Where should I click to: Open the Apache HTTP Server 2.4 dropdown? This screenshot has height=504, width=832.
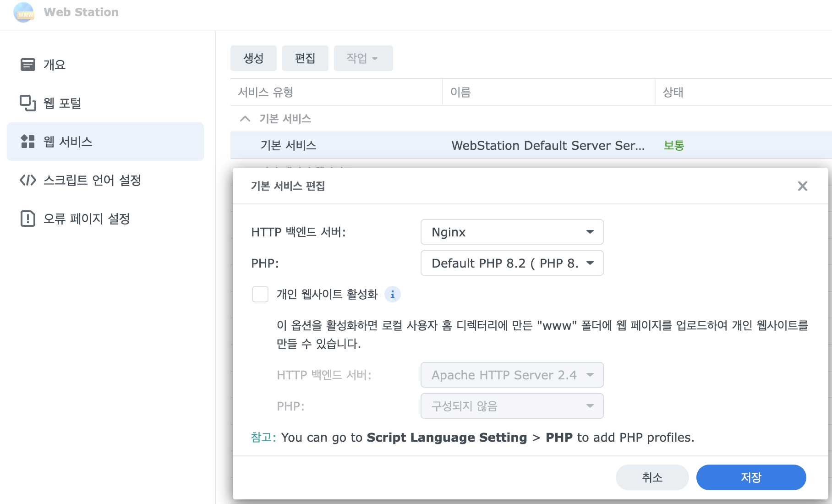(x=512, y=375)
